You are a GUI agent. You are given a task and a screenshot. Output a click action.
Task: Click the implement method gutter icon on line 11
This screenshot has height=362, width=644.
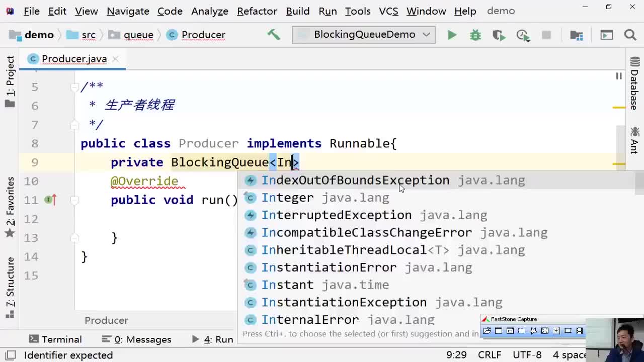50,200
